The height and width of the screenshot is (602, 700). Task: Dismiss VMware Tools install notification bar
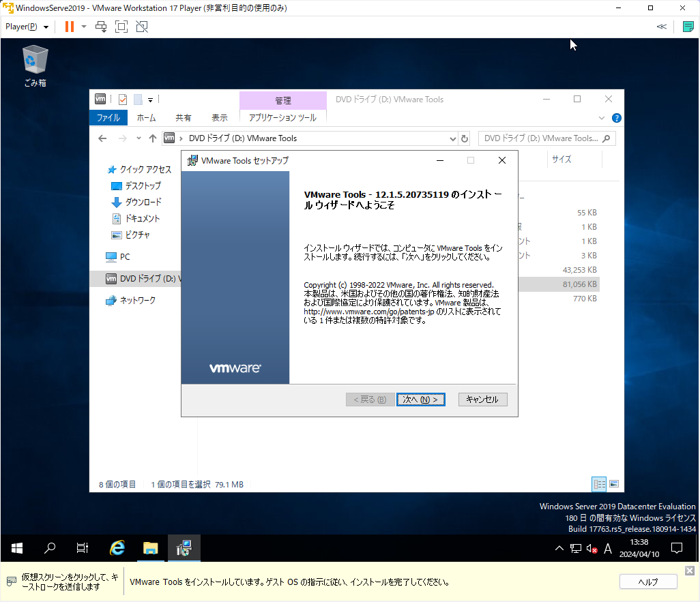tap(690, 571)
